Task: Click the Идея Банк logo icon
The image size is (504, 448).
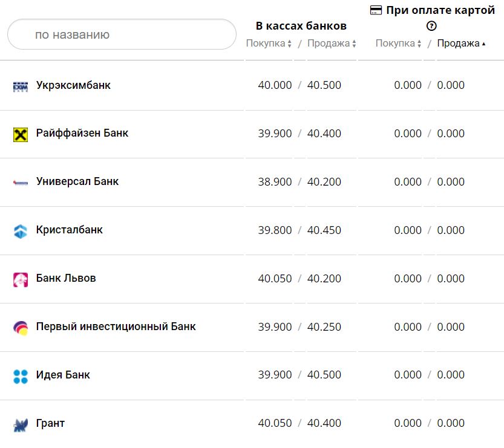Action: coord(21,376)
